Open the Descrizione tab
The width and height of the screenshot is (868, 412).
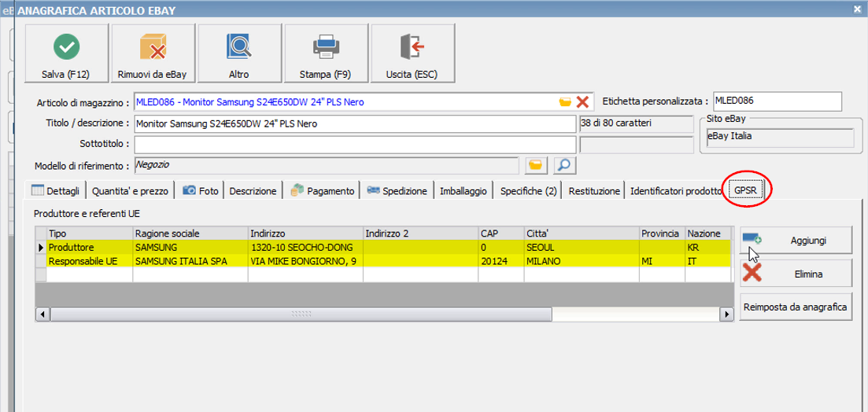point(253,191)
